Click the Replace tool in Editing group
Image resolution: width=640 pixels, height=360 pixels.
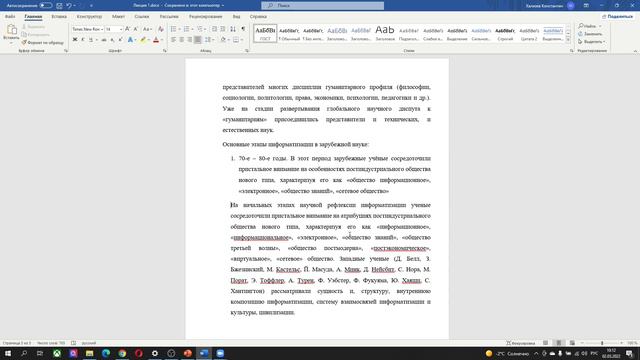590,34
